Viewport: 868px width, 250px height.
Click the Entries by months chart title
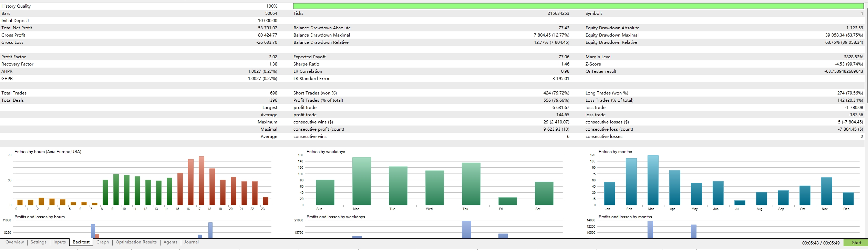[x=615, y=152]
